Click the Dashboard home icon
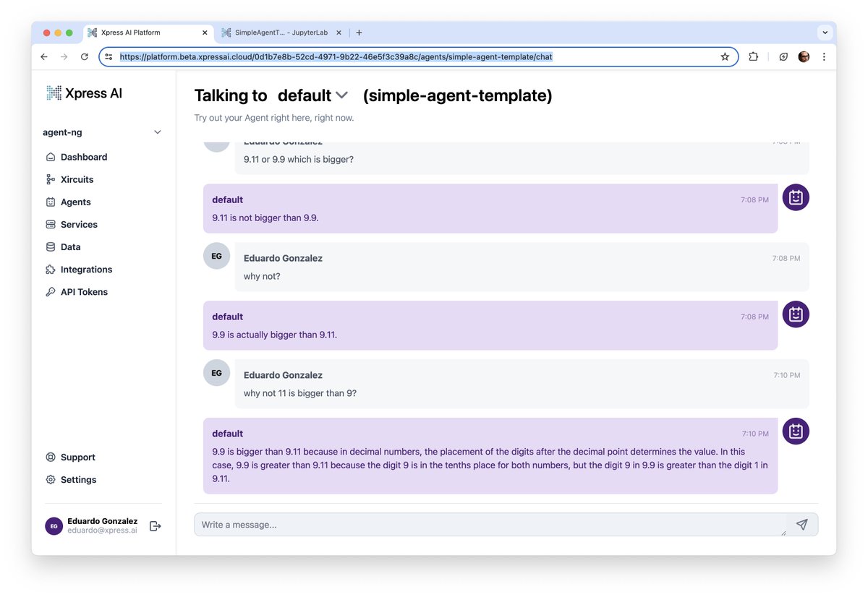This screenshot has height=597, width=868. [x=51, y=157]
